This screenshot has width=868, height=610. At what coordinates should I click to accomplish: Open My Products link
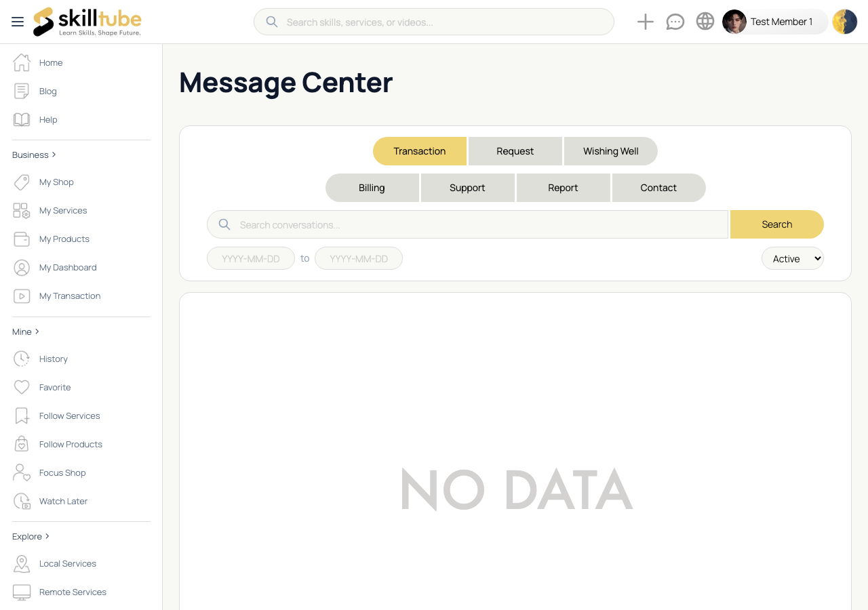pos(64,239)
